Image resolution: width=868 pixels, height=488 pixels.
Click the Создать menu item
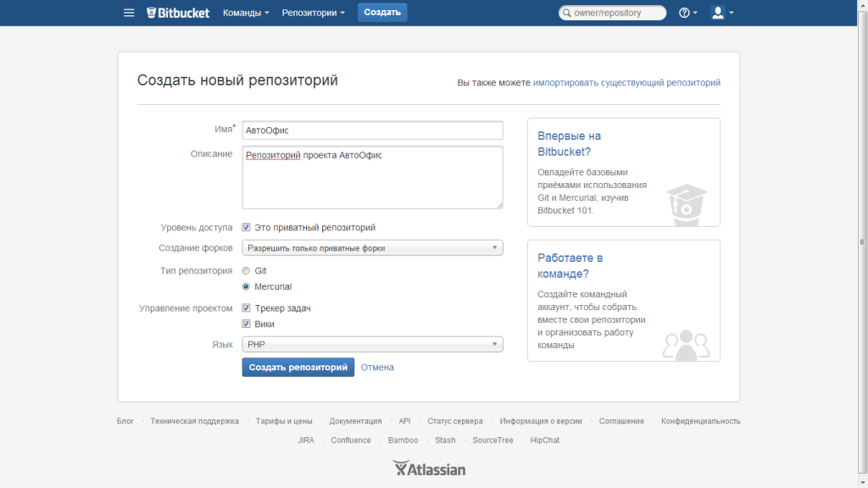pos(381,12)
